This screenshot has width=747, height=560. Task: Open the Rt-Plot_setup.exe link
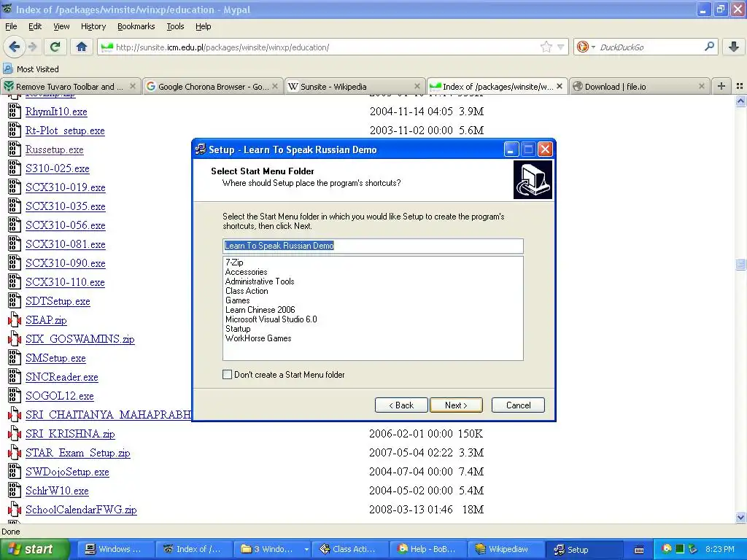point(65,131)
